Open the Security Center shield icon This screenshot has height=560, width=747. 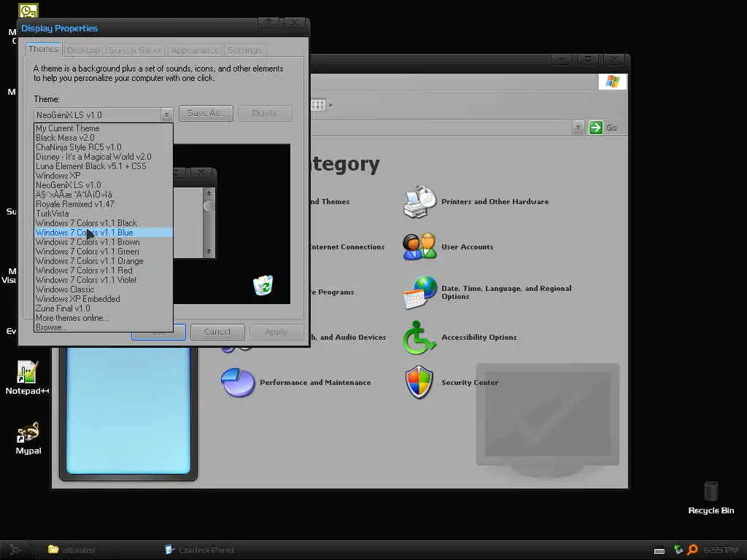[419, 382]
